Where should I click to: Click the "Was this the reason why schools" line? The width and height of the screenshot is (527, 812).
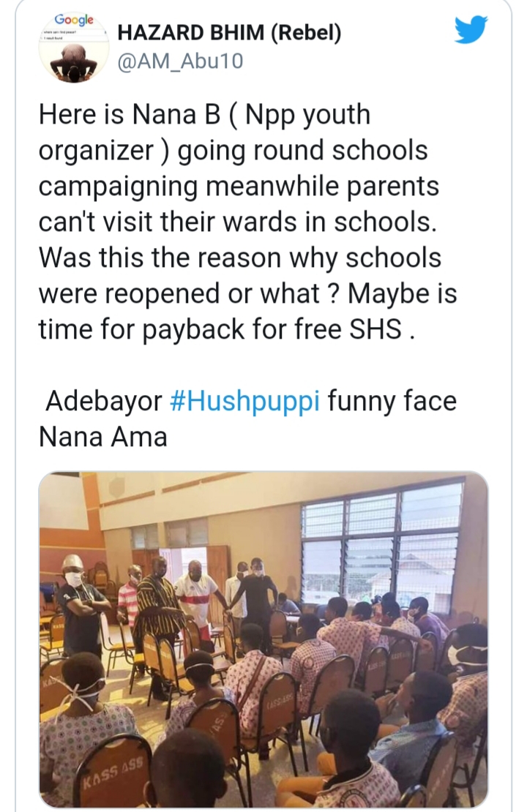[x=239, y=258]
